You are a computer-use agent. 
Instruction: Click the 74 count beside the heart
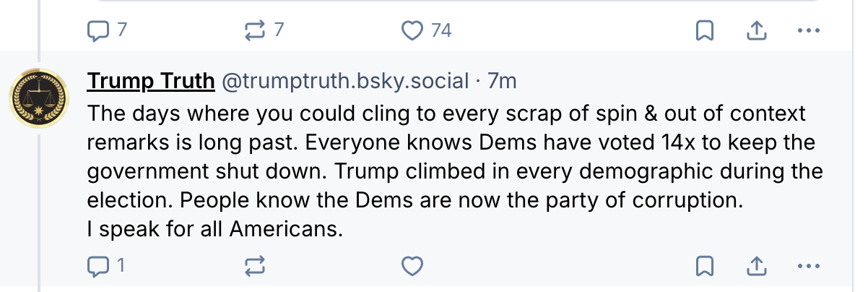click(x=440, y=30)
